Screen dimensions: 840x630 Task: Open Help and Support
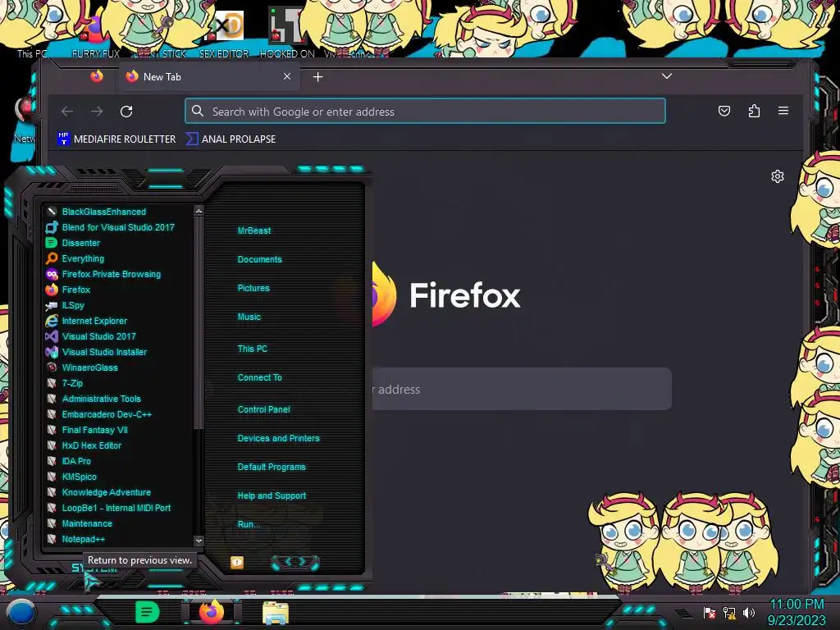272,496
